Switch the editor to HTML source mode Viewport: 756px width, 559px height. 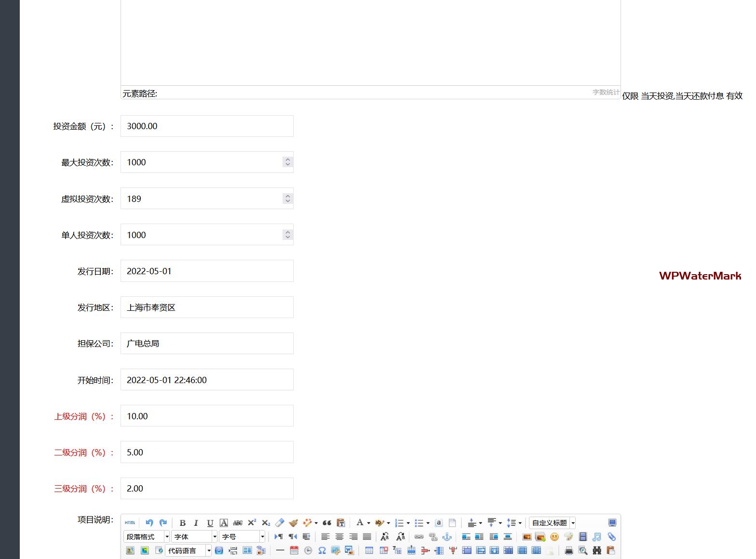click(130, 523)
